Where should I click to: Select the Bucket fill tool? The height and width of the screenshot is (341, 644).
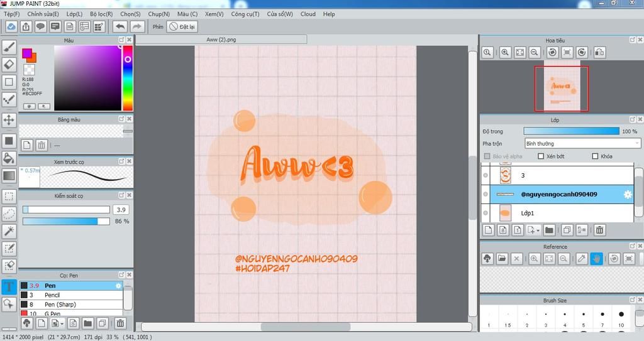[x=9, y=158]
